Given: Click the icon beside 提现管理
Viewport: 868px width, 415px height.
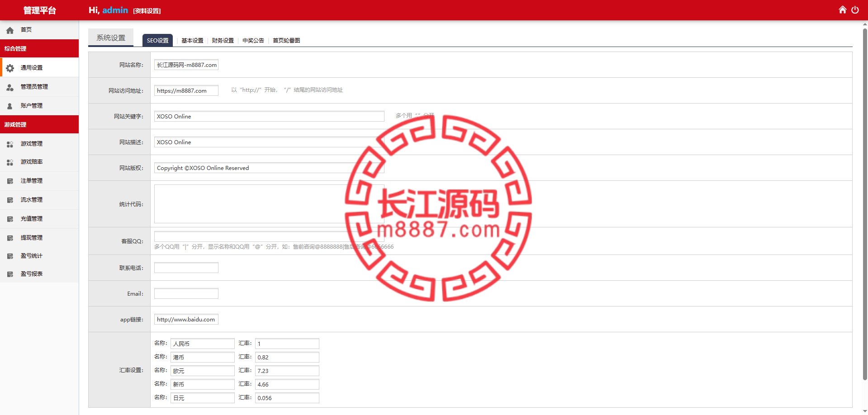Looking at the screenshot, I should pyautogui.click(x=10, y=238).
